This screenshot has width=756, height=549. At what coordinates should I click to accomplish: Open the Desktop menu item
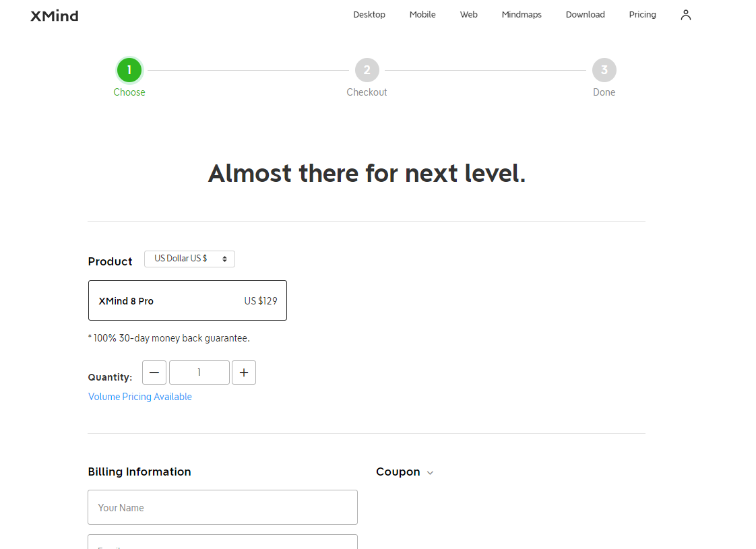[x=369, y=14]
